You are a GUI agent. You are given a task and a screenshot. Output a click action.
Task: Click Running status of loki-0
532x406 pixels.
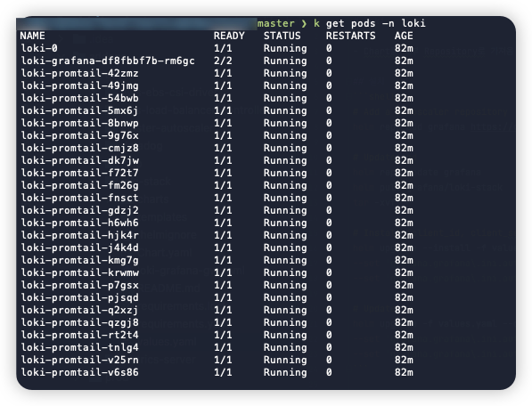point(285,48)
